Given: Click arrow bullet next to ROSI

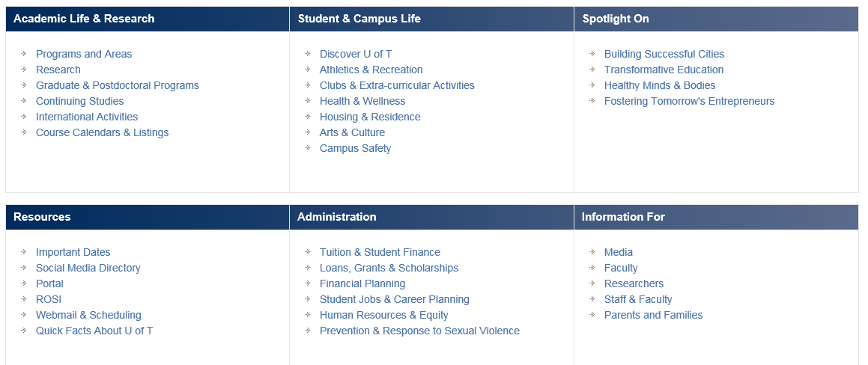Looking at the screenshot, I should [x=24, y=299].
